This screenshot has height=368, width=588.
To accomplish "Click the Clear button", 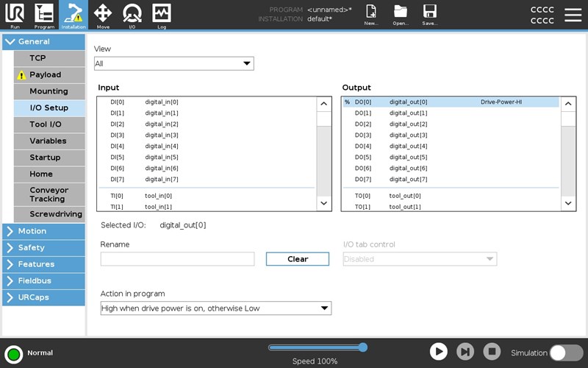I will [298, 259].
